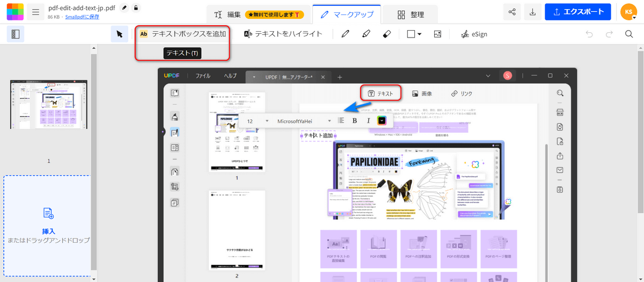Image resolution: width=644 pixels, height=282 pixels.
Task: Select UPDF page 2 thumbnail
Action: pos(237,230)
